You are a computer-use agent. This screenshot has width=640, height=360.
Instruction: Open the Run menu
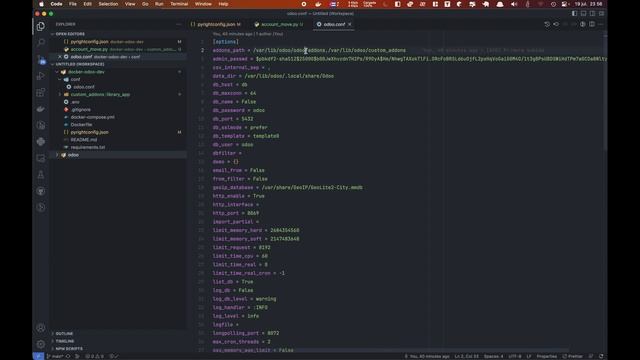159,4
